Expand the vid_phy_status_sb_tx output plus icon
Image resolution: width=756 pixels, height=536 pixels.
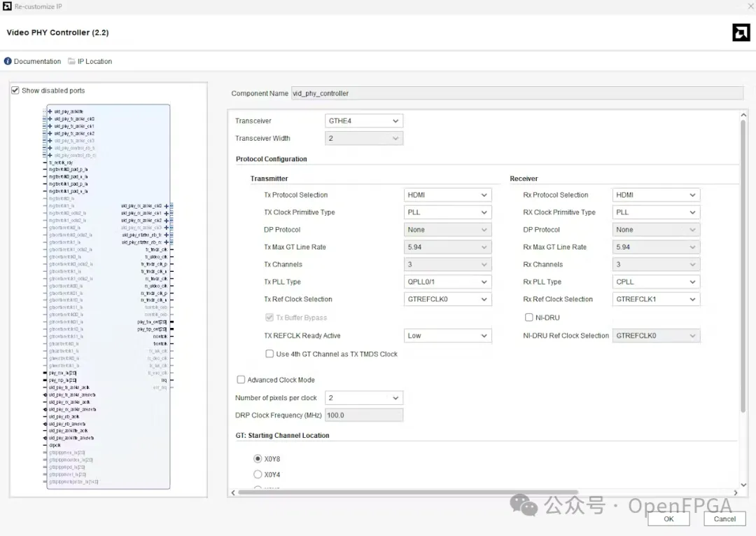pos(167,235)
